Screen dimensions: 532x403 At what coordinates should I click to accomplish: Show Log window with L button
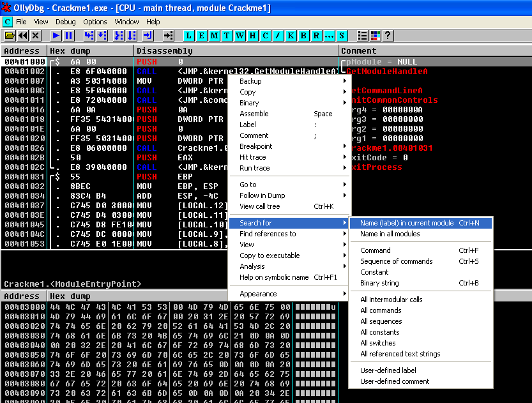pos(188,36)
